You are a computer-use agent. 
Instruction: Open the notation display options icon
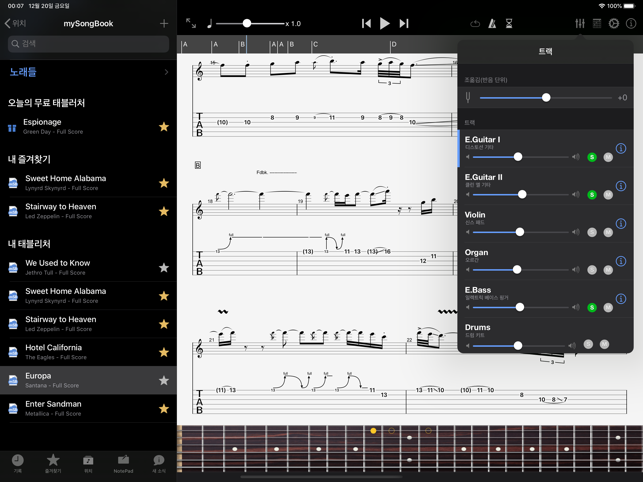pyautogui.click(x=597, y=23)
